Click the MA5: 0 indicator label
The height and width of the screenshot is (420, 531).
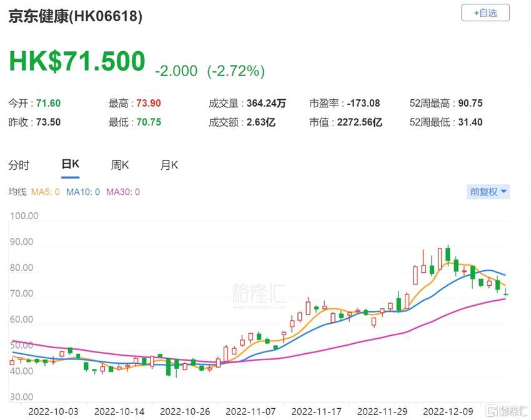click(x=46, y=192)
